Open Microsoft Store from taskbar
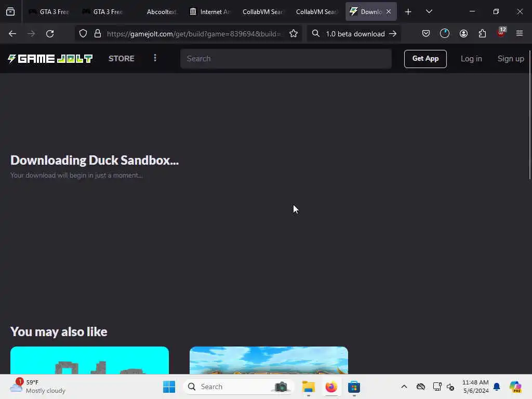The height and width of the screenshot is (399, 532). pos(354,387)
